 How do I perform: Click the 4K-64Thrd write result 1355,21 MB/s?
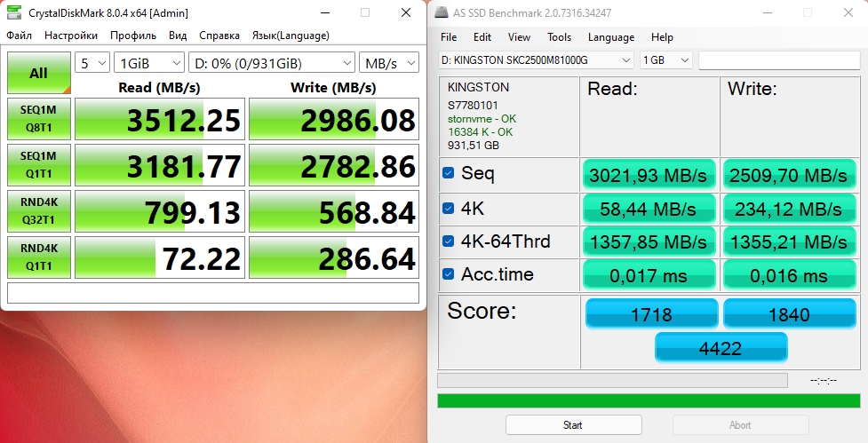(x=789, y=241)
